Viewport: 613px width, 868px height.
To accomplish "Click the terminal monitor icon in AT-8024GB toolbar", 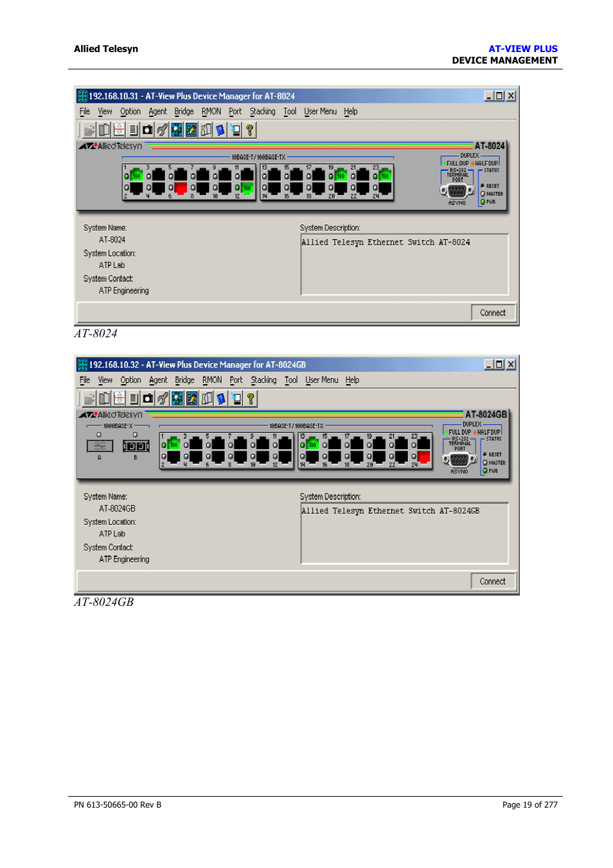I will [x=236, y=398].
